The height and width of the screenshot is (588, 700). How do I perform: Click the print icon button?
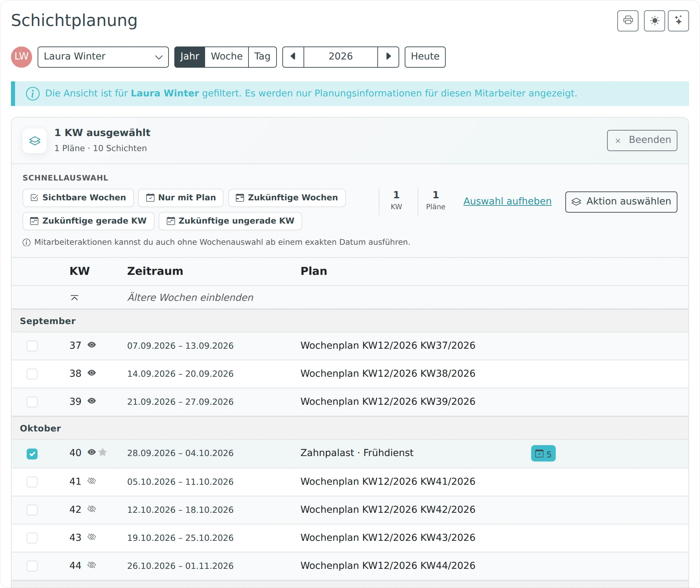(628, 21)
